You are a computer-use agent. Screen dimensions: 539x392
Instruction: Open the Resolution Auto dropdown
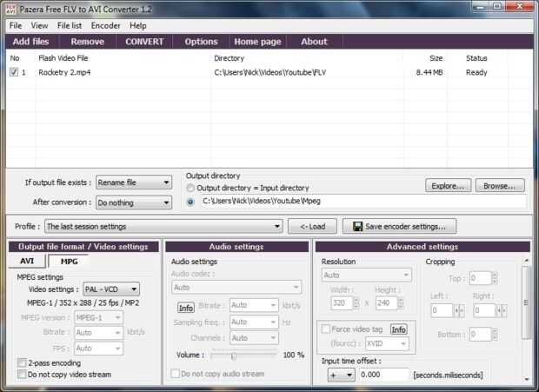[x=367, y=276]
